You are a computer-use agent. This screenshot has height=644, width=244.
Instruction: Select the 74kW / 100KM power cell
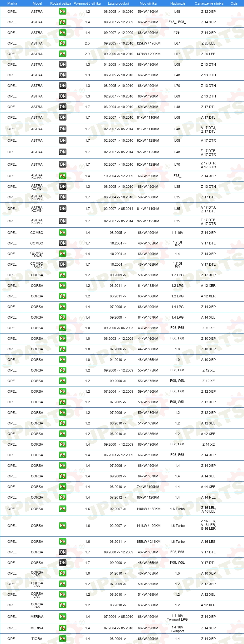tap(148, 487)
